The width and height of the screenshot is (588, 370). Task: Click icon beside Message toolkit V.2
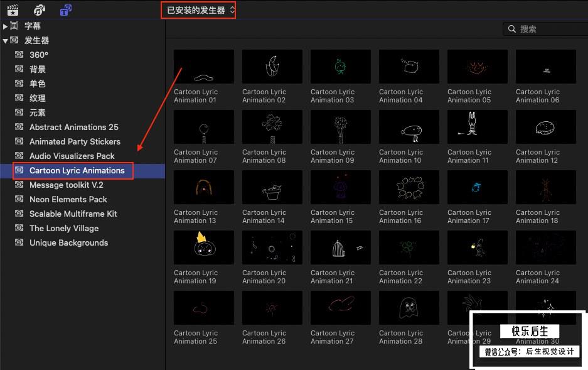click(x=19, y=185)
